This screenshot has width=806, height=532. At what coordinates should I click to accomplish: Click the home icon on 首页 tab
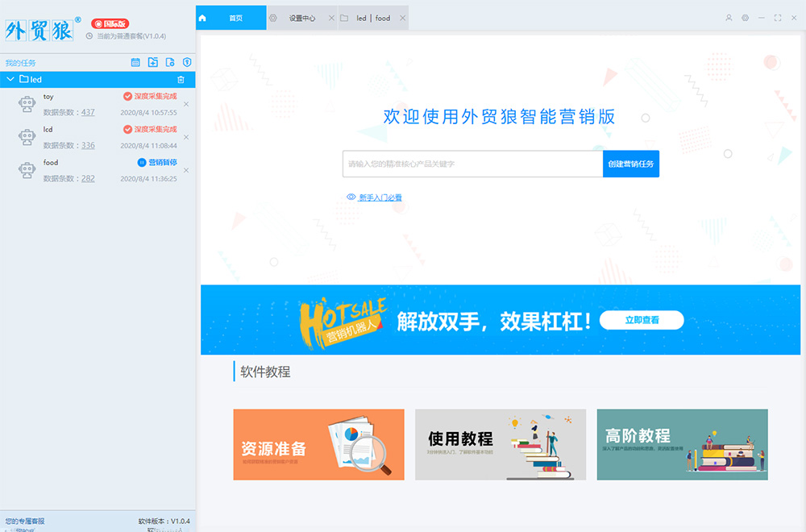click(x=202, y=18)
